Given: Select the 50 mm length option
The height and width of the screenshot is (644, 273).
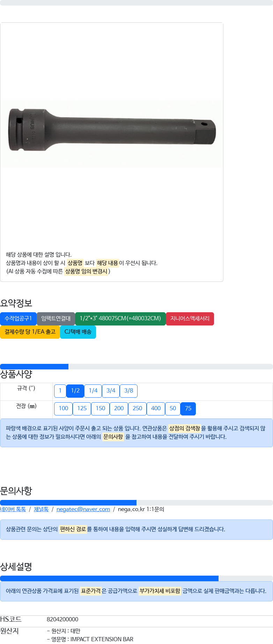Looking at the screenshot, I should (x=173, y=409).
